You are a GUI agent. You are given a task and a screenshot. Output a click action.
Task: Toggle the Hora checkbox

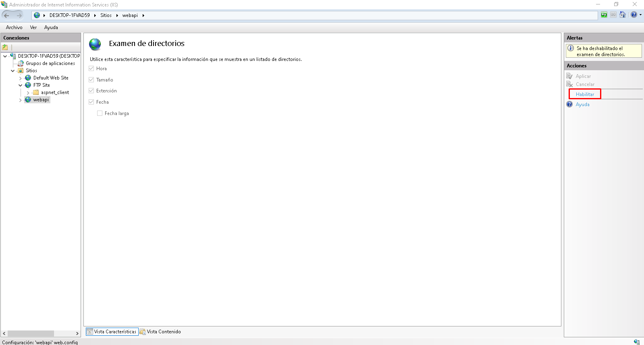pyautogui.click(x=91, y=69)
